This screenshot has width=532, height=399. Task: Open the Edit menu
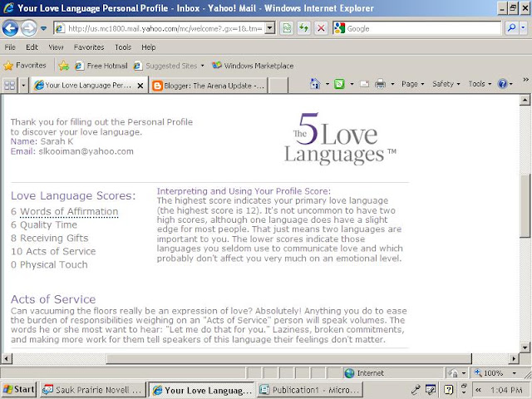(32, 47)
